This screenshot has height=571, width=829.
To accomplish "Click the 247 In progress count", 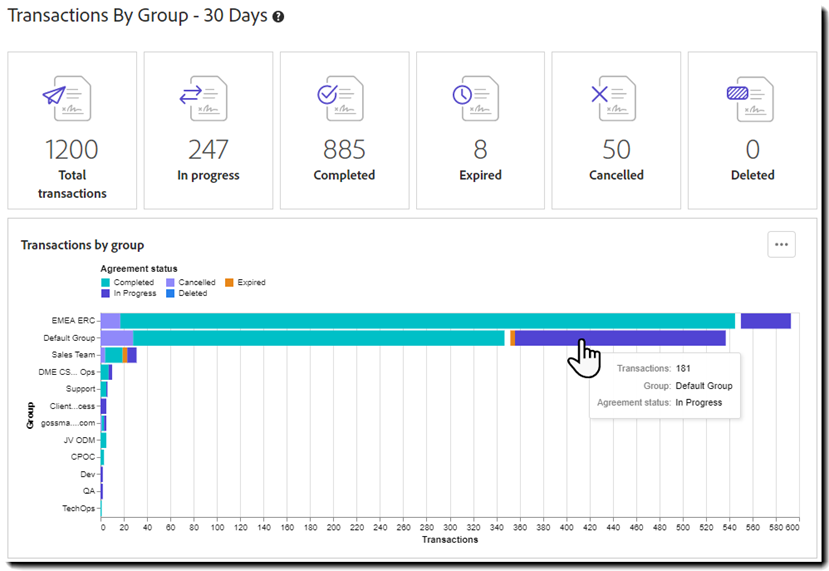I will 208,150.
